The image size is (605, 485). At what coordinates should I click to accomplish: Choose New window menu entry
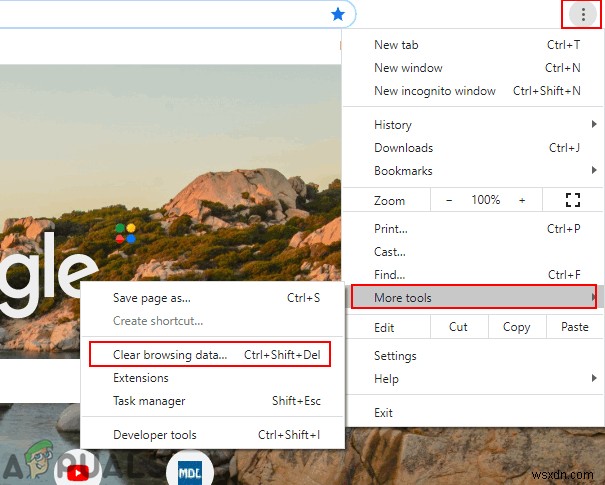(x=473, y=68)
